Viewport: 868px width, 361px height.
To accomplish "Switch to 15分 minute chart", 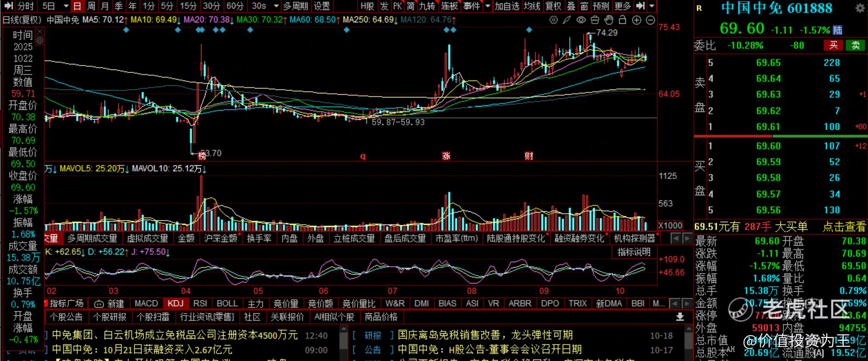I will (x=188, y=6).
